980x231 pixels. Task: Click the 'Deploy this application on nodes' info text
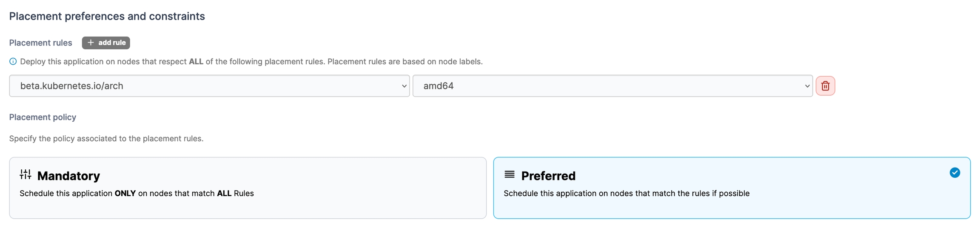coord(251,62)
